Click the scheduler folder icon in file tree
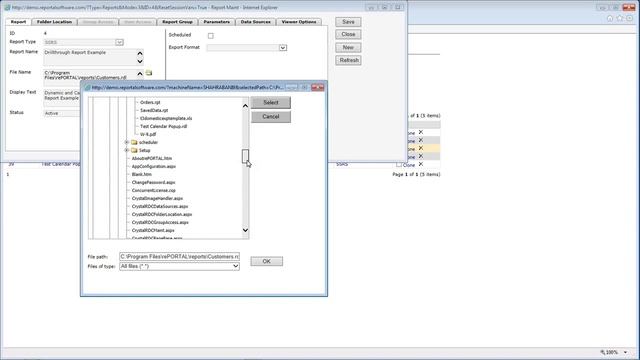 point(134,142)
